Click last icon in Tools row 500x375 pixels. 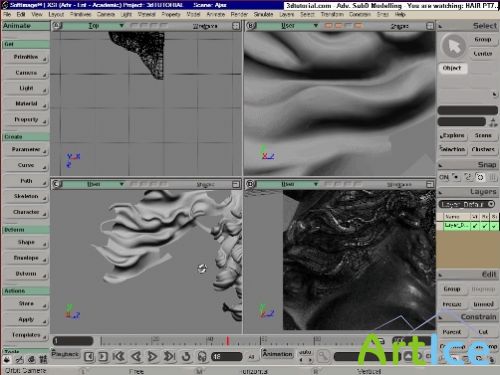coord(43,360)
